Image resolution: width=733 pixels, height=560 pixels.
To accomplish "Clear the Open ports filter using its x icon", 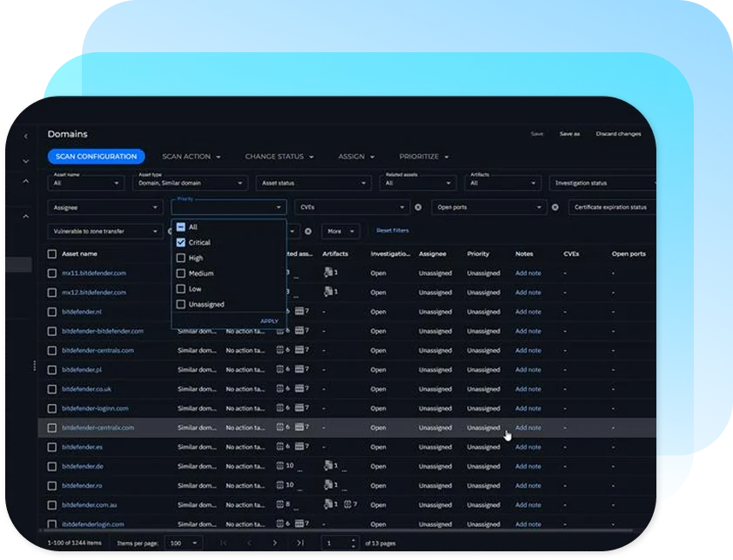I will tap(555, 207).
